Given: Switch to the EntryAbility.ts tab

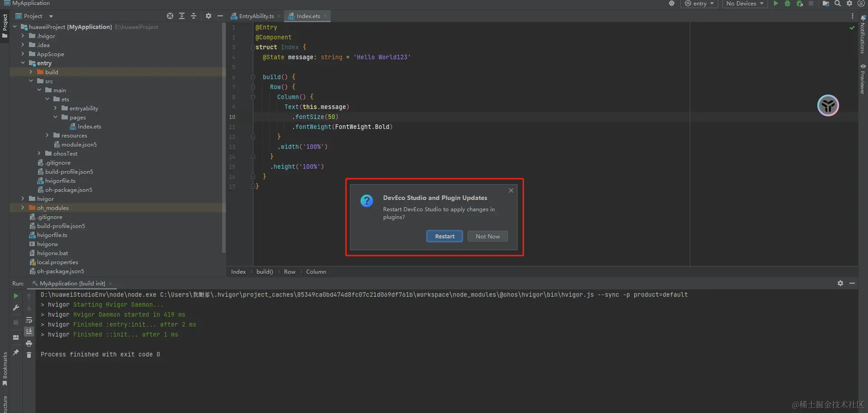Looking at the screenshot, I should click(x=256, y=16).
